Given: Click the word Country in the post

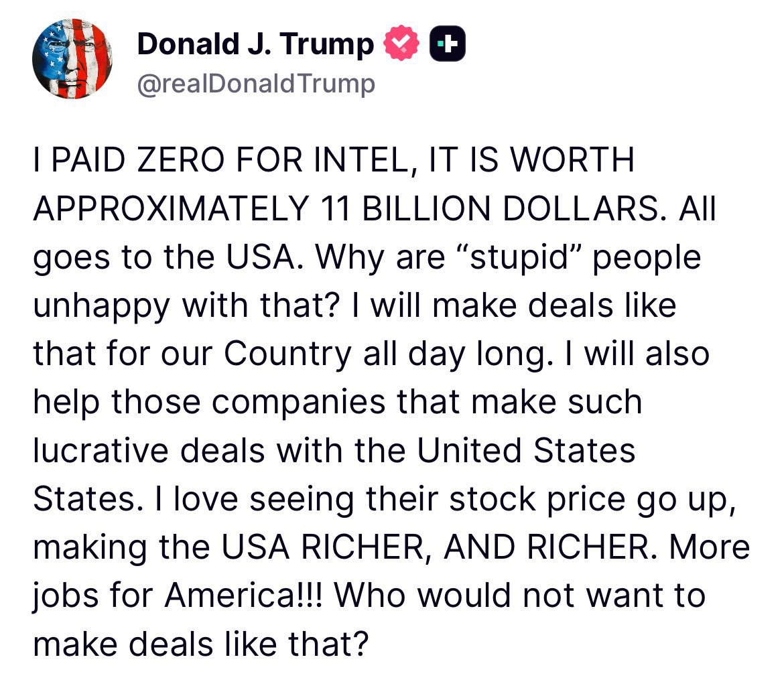Looking at the screenshot, I should [x=287, y=354].
